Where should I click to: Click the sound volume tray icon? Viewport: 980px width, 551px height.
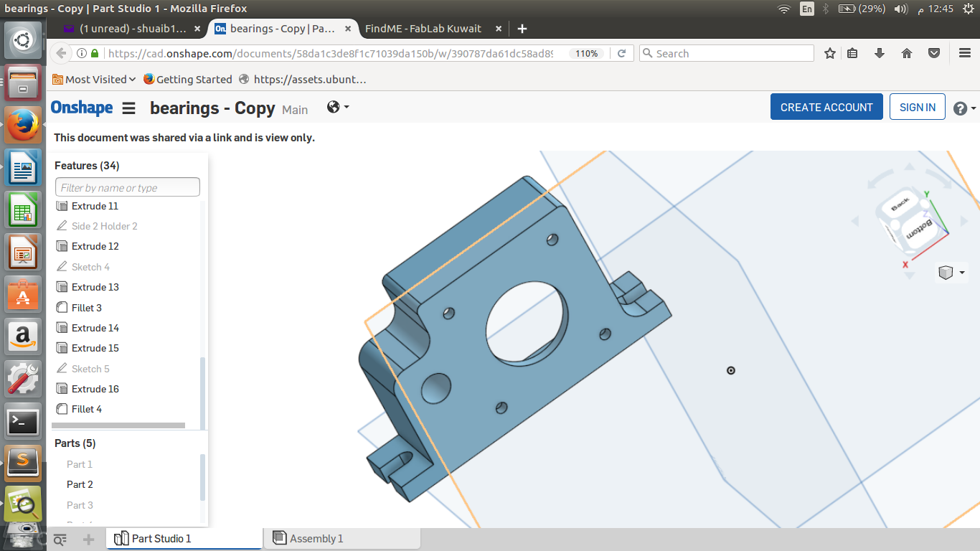point(902,9)
